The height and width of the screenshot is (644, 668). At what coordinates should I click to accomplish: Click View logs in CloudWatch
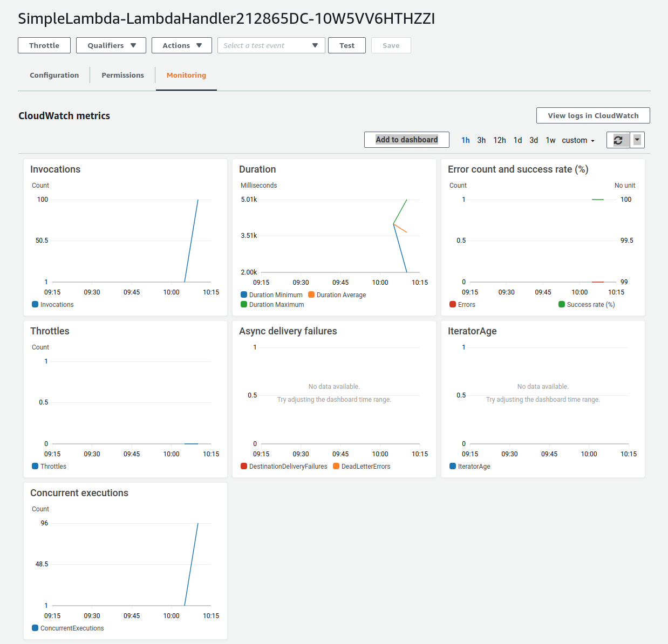[592, 115]
